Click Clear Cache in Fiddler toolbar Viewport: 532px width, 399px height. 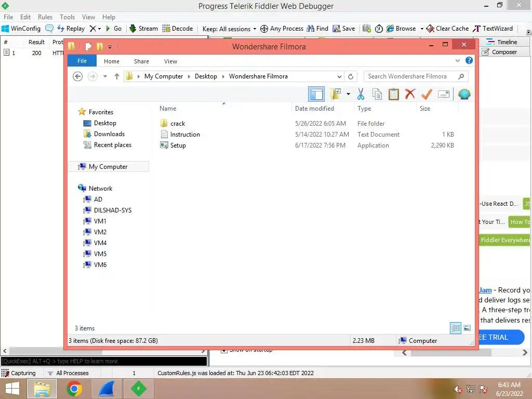pyautogui.click(x=447, y=29)
